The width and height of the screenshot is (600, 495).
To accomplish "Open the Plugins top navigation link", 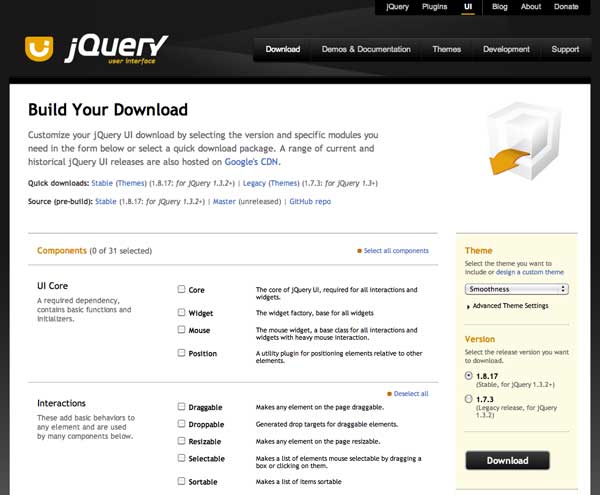I will (434, 7).
